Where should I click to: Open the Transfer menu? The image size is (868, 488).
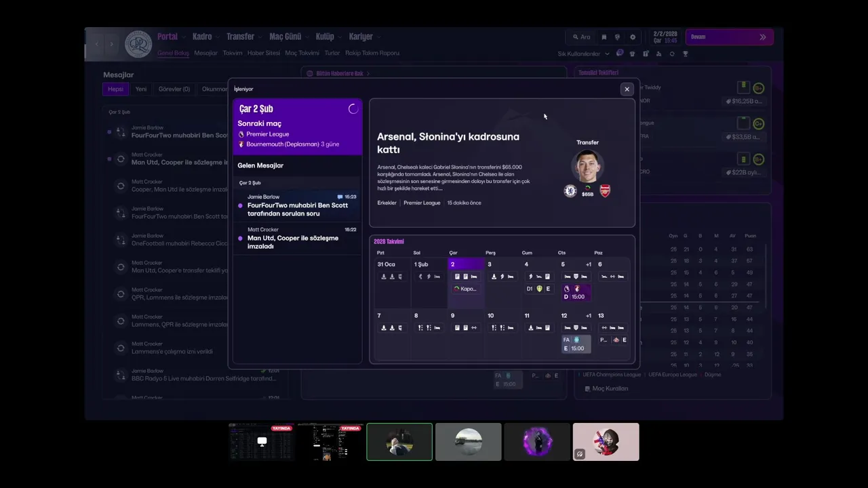[240, 37]
